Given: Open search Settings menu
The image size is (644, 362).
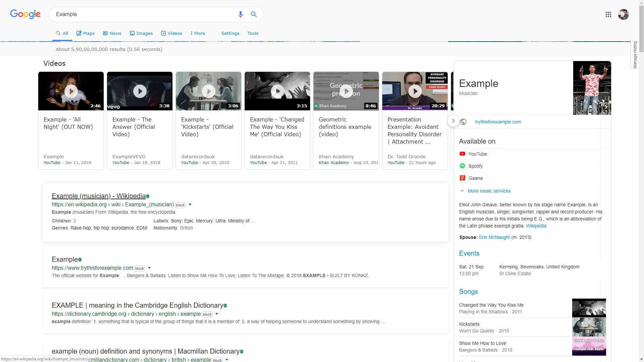Looking at the screenshot, I should pyautogui.click(x=230, y=33).
